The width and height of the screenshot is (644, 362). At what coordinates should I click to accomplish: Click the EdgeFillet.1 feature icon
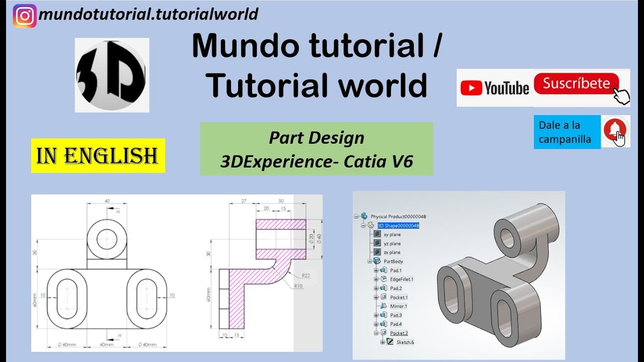tap(383, 279)
